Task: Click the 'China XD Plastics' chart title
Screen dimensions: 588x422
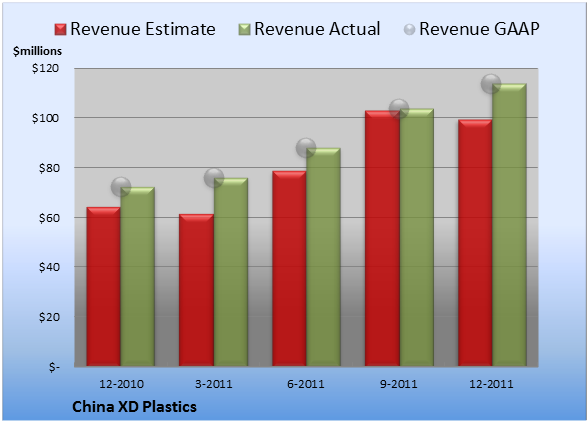Action: tap(134, 407)
